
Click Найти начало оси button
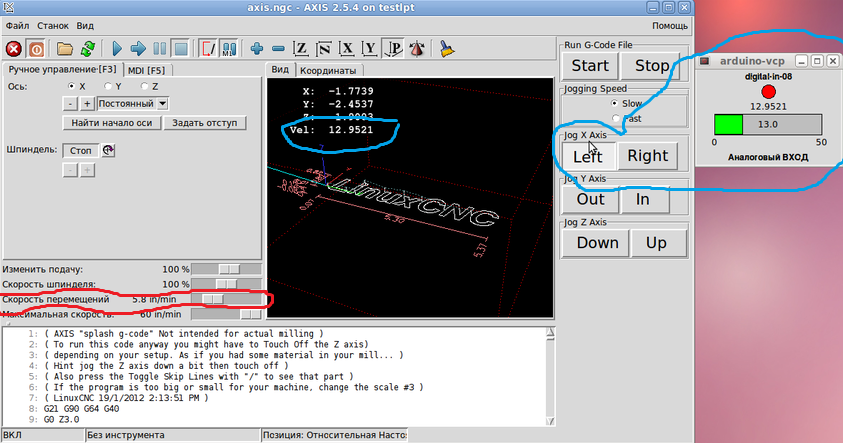tap(112, 123)
